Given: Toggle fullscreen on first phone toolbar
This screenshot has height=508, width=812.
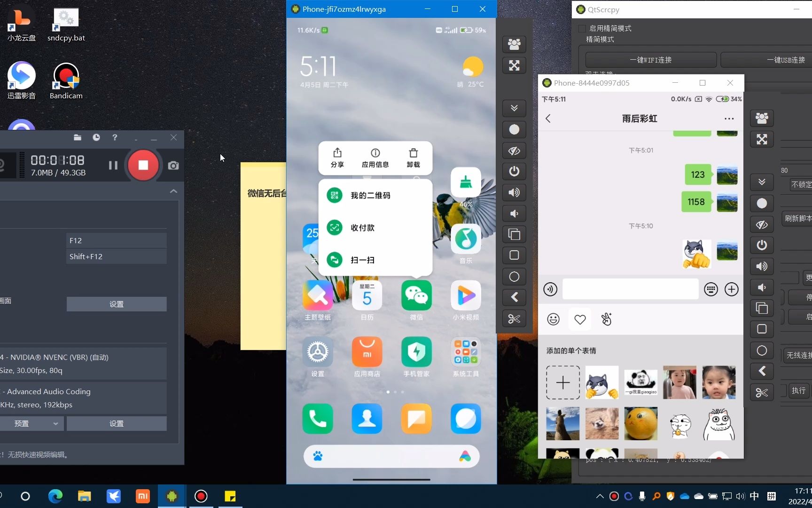Looking at the screenshot, I should pyautogui.click(x=514, y=65).
